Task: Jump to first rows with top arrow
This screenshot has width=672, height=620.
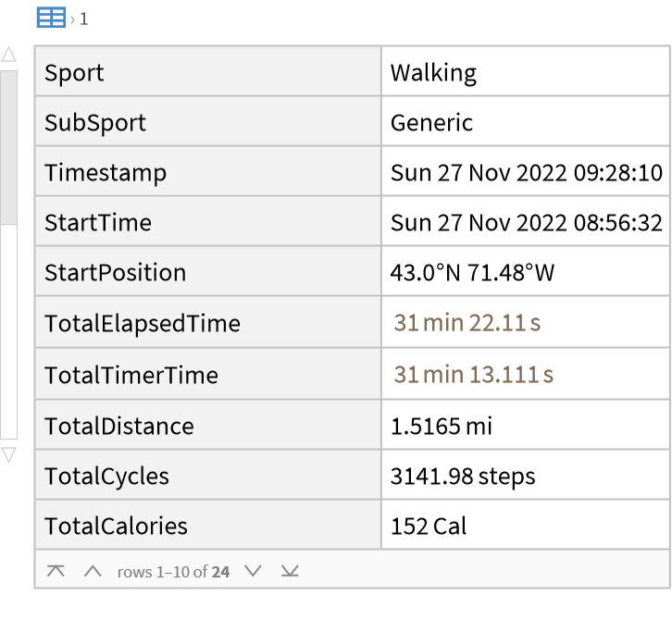Action: point(56,571)
